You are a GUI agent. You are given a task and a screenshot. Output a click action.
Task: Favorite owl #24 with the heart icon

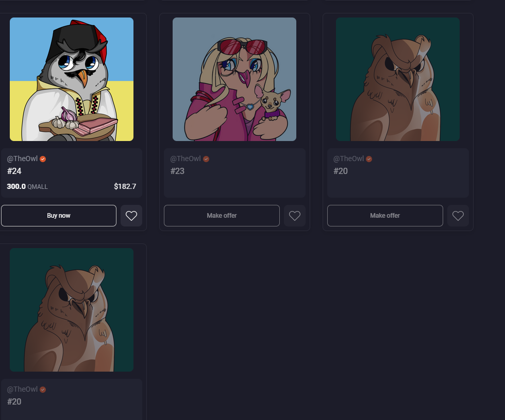(131, 216)
